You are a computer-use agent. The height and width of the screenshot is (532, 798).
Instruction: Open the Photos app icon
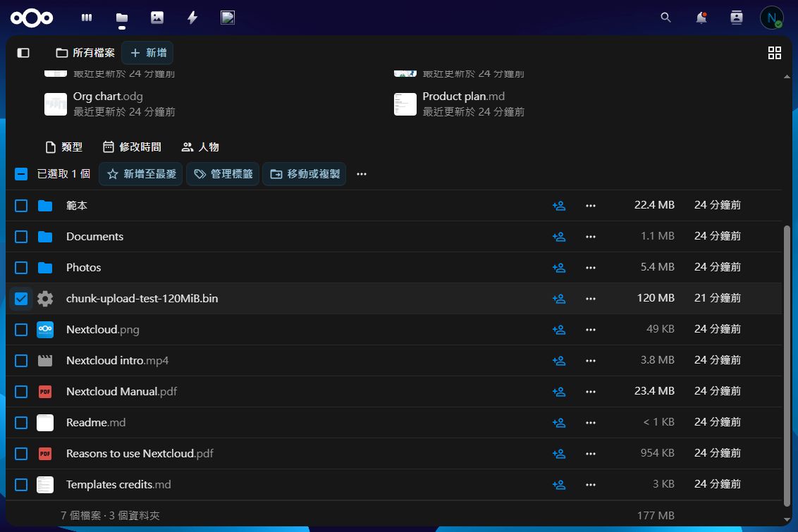click(157, 18)
